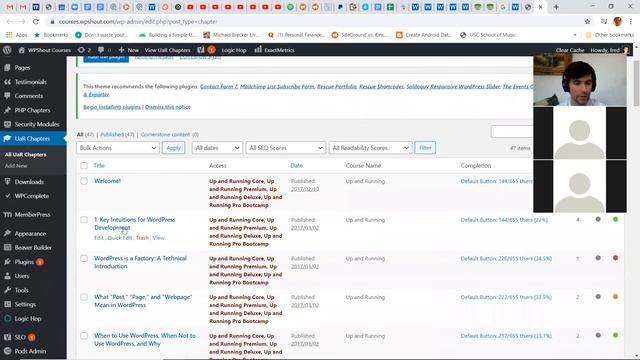640x360 pixels.
Task: Click Dismiss this notice link
Action: [x=168, y=107]
